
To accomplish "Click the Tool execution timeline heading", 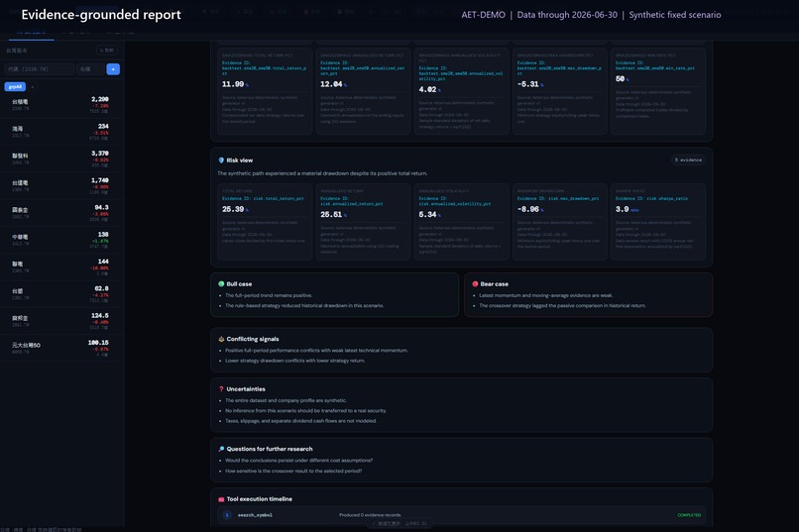I will 260,499.
